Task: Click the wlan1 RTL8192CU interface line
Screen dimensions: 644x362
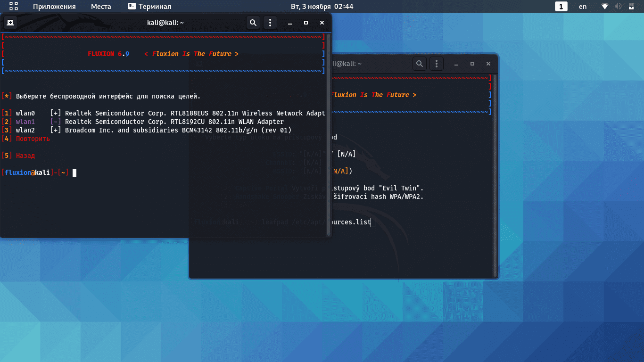Action: [142, 122]
